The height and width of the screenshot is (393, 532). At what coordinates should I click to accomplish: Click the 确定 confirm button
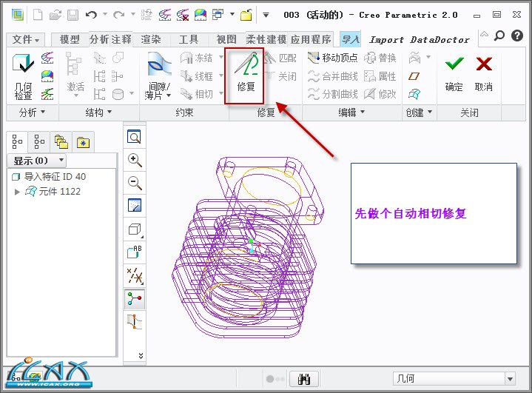point(454,75)
